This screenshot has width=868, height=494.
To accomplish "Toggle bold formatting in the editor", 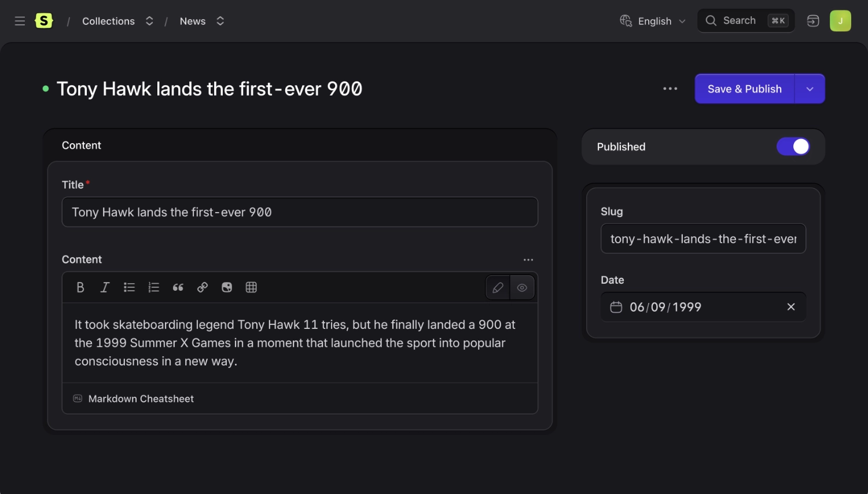I will (80, 287).
